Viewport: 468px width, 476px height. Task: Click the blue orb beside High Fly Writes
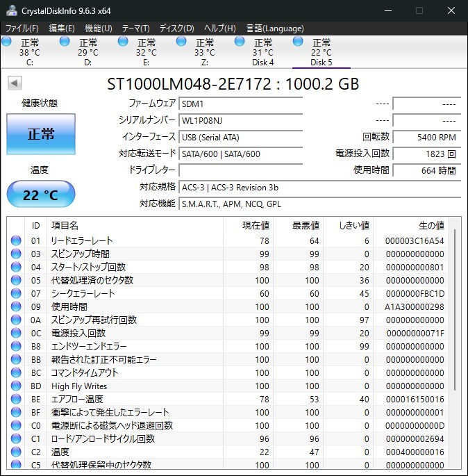click(16, 386)
